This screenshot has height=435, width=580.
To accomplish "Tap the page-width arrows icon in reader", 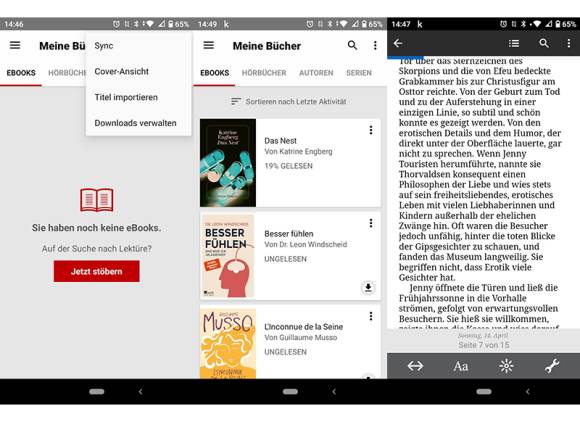I will click(x=415, y=366).
